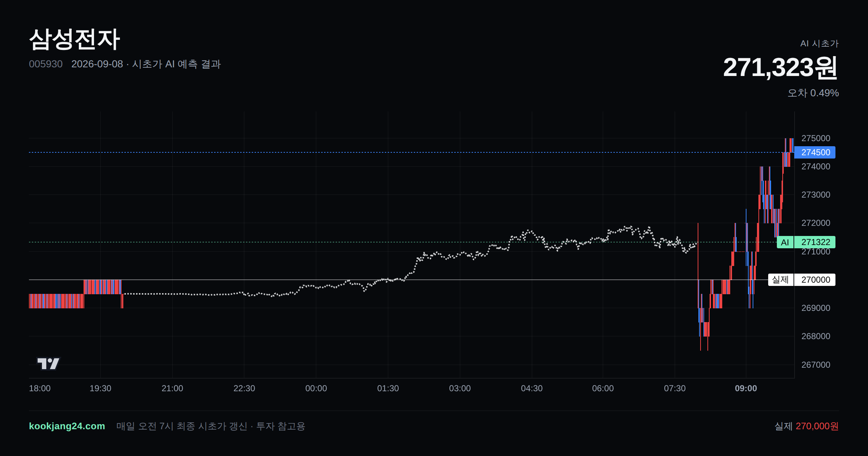The width and height of the screenshot is (868, 456).
Task: Click the 18:00 time axis label
Action: pos(40,388)
